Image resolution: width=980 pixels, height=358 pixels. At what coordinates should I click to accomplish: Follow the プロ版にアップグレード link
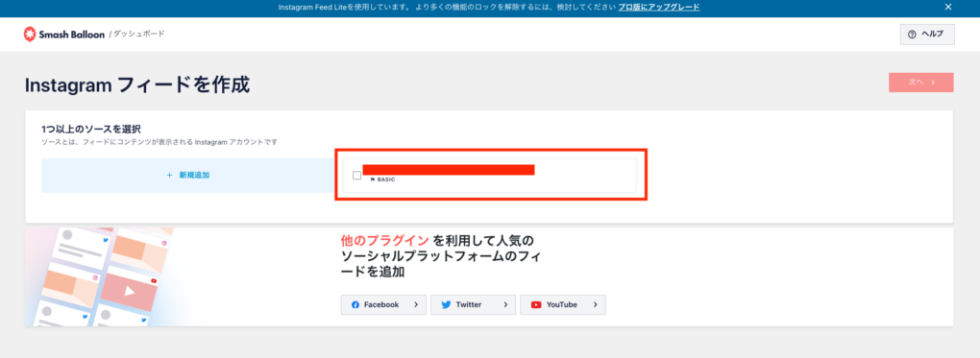[659, 7]
